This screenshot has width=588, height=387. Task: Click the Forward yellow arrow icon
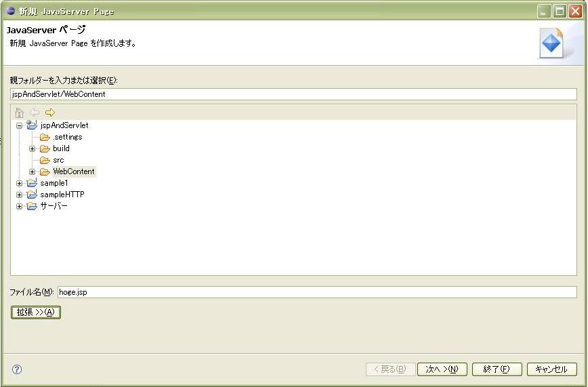tap(50, 113)
